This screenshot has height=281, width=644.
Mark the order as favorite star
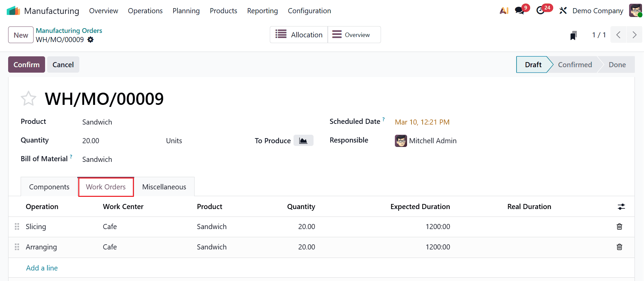(28, 99)
